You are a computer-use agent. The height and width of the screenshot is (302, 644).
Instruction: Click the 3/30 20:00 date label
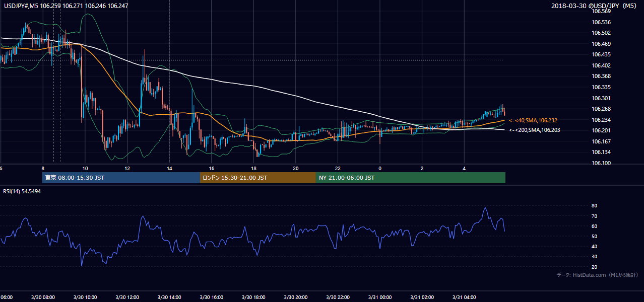pyautogui.click(x=295, y=297)
